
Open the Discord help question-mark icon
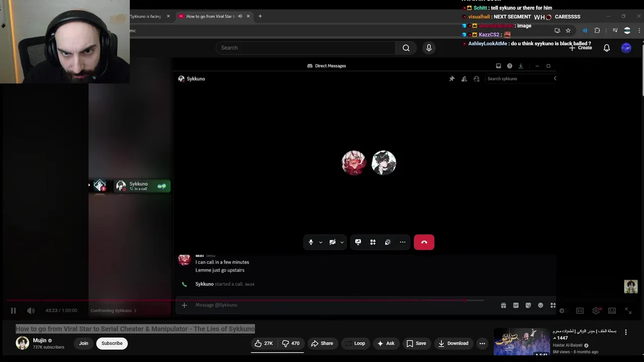point(510,66)
